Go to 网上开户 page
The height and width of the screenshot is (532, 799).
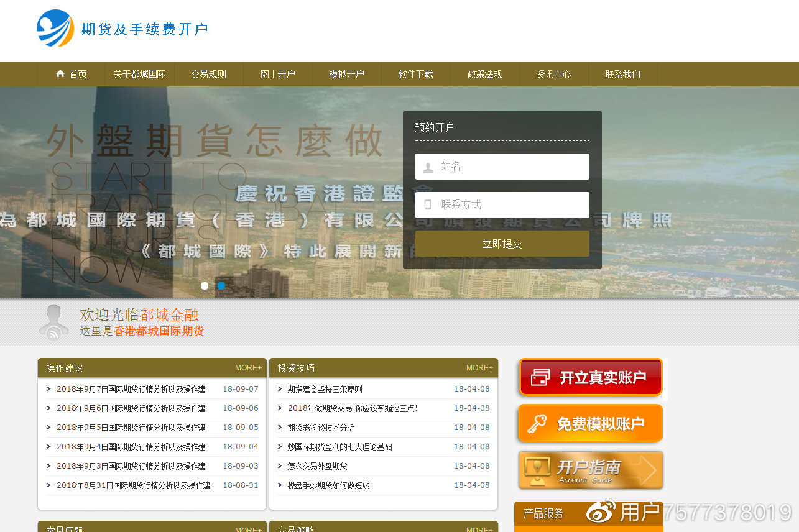coord(277,74)
